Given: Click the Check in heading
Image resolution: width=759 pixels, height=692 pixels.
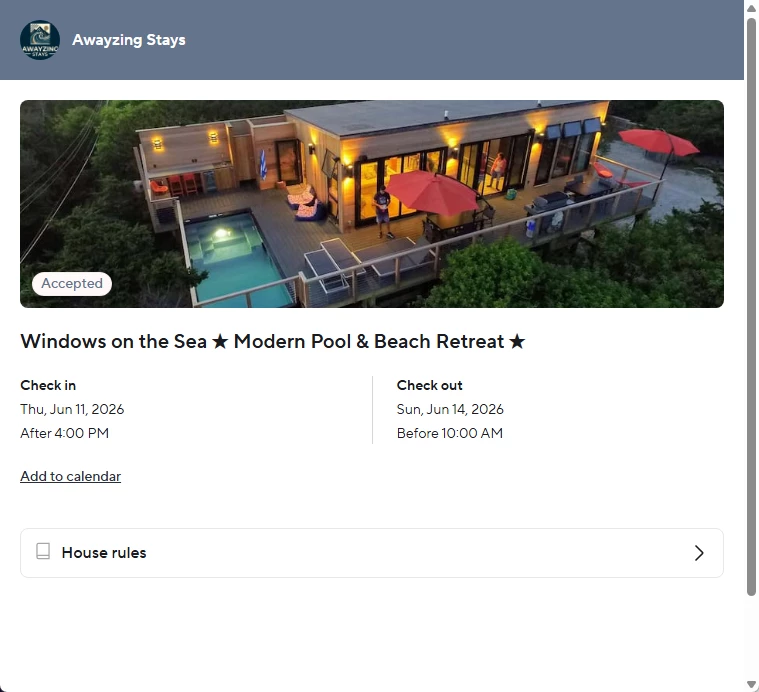Looking at the screenshot, I should coord(48,385).
